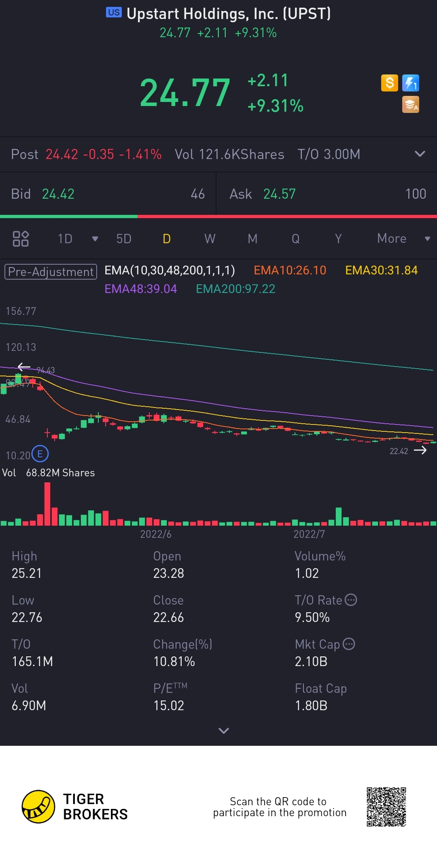The image size is (437, 868).
Task: Tap Vol 121.6KShares post-market volume
Action: pos(229,154)
